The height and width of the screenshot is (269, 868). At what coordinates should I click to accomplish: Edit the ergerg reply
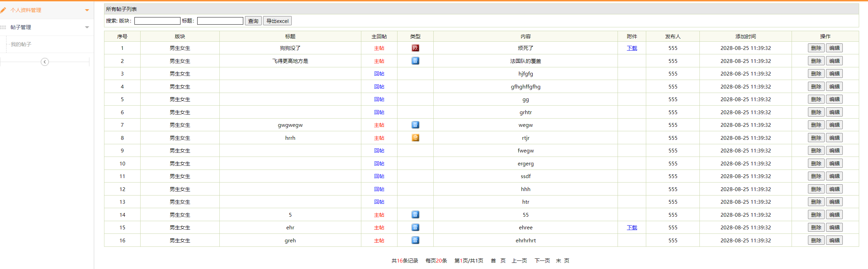tap(834, 163)
